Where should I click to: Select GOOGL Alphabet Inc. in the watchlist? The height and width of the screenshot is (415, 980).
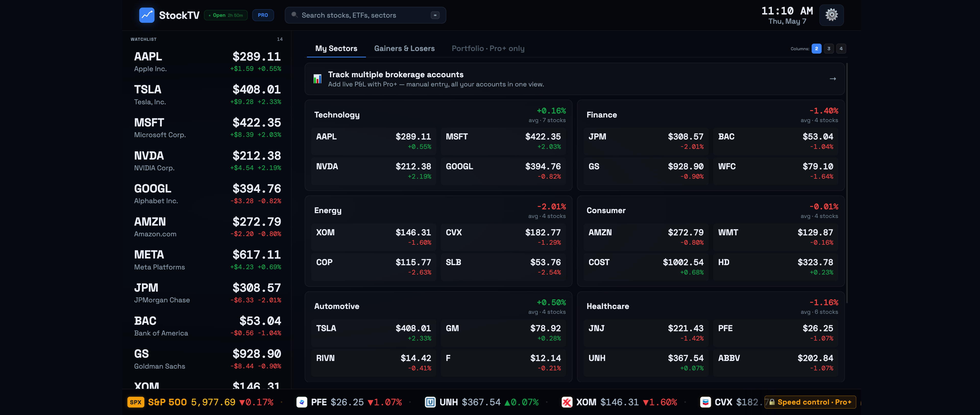click(207, 194)
